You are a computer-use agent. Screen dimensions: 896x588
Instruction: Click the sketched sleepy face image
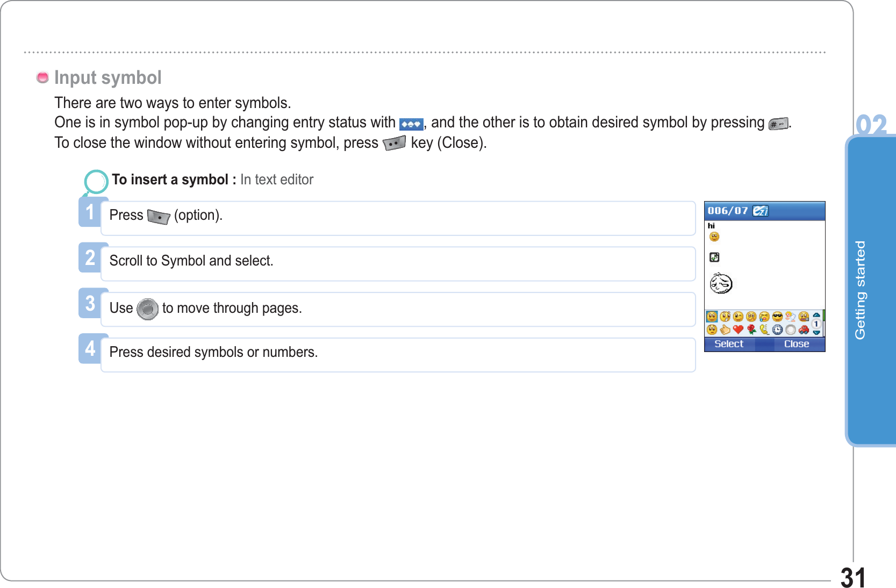pyautogui.click(x=721, y=283)
